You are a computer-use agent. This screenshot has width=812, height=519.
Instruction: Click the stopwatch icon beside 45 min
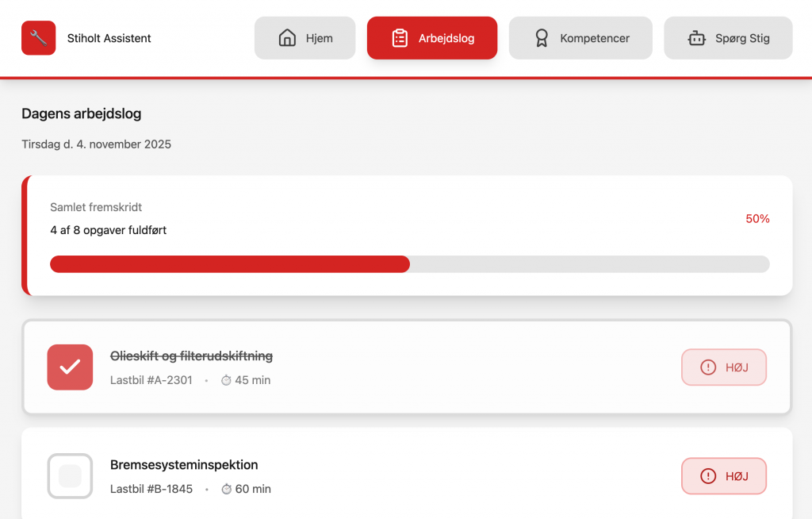[x=226, y=380]
